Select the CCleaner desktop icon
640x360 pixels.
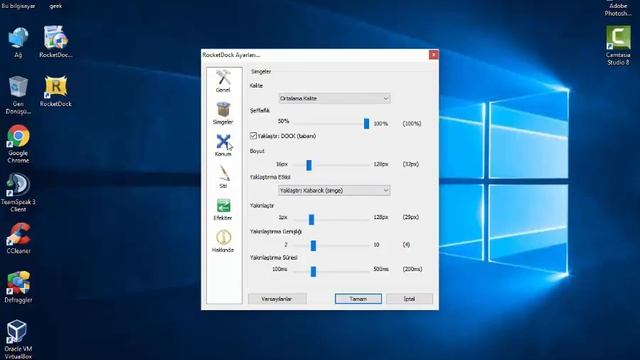point(18,238)
